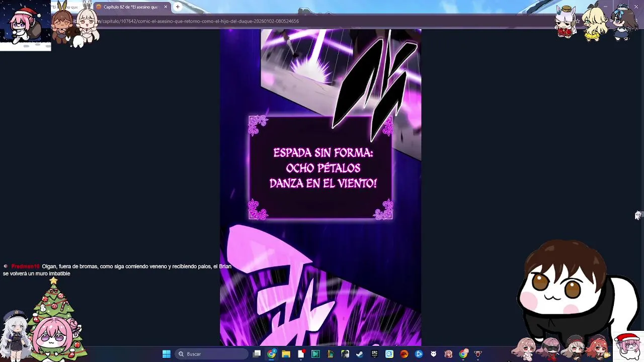Switch to the second Chrome icon in the taskbar

[x=463, y=354]
